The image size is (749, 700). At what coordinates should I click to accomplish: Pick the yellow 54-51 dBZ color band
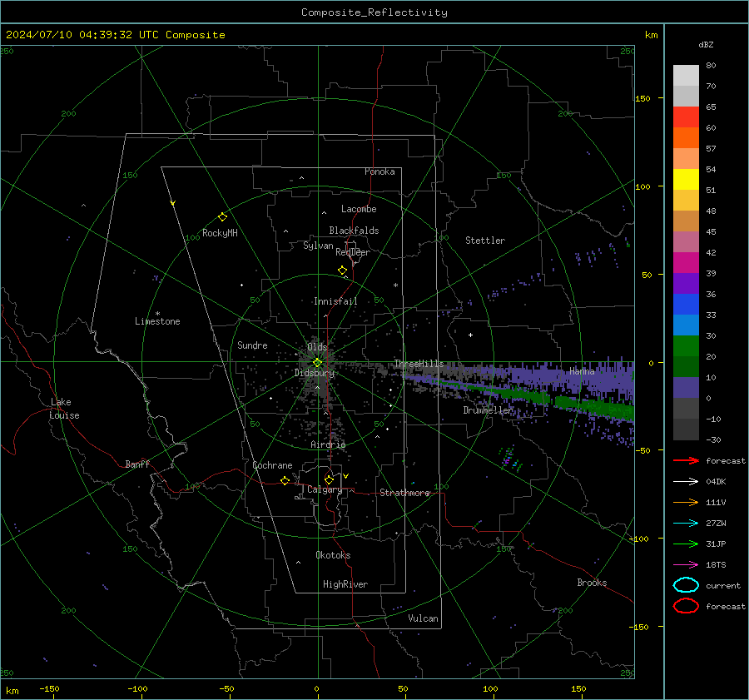click(686, 180)
